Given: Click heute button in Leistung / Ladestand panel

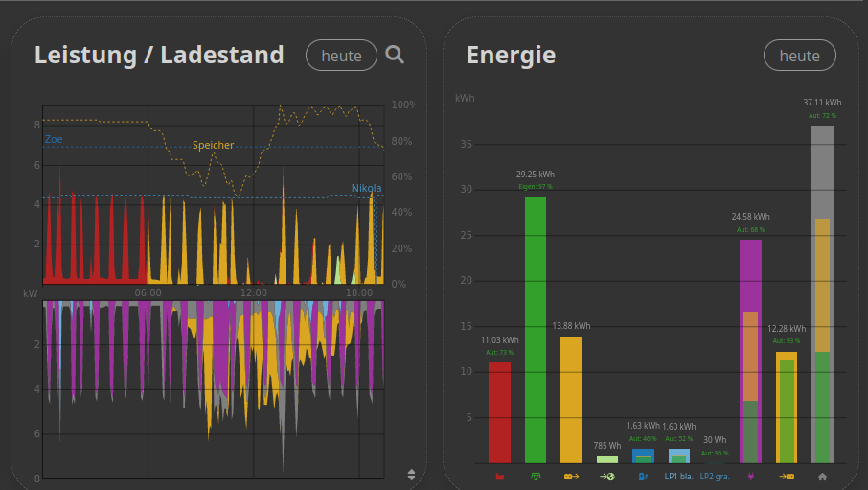Looking at the screenshot, I should [342, 56].
